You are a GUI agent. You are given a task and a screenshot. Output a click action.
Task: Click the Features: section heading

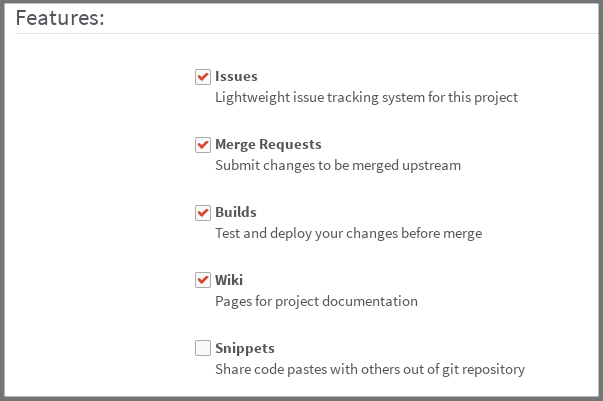tap(60, 18)
